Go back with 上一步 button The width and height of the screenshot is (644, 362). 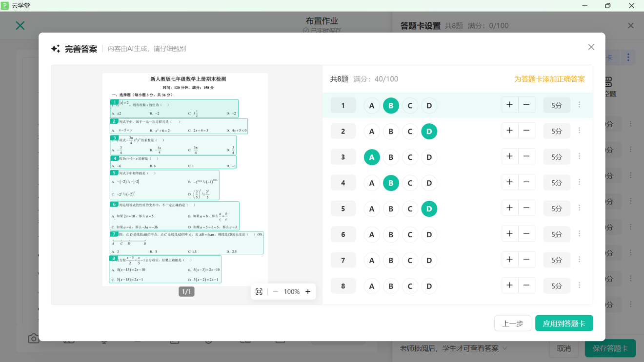pos(513,324)
